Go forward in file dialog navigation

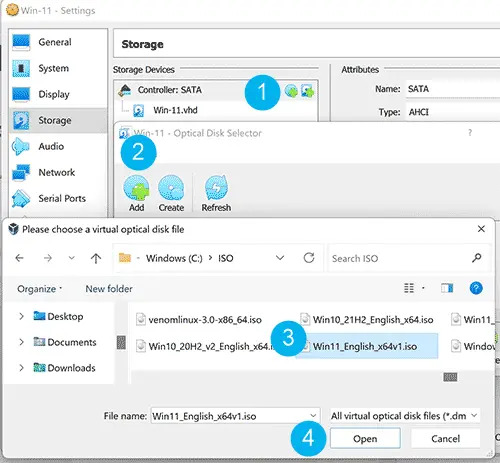click(48, 258)
